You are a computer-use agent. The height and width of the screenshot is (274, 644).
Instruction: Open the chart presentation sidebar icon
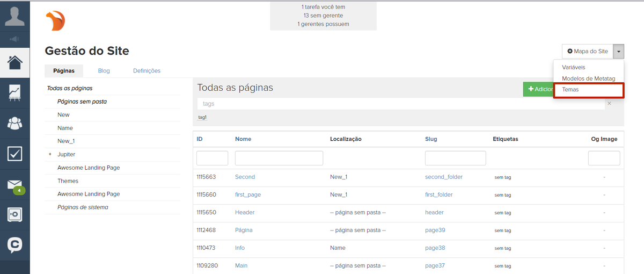14,92
